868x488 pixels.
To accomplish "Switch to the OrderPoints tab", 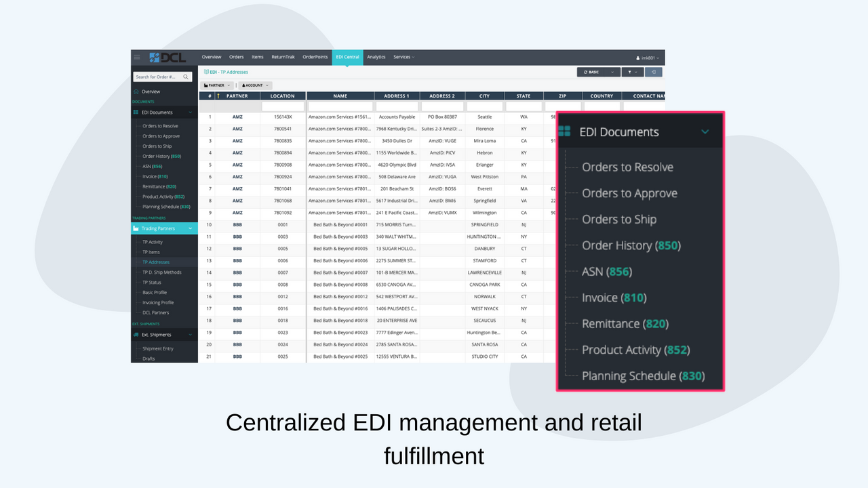I will point(315,57).
